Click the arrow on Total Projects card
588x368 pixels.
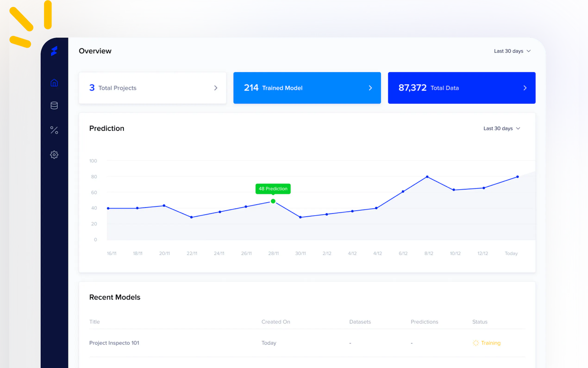(x=216, y=88)
